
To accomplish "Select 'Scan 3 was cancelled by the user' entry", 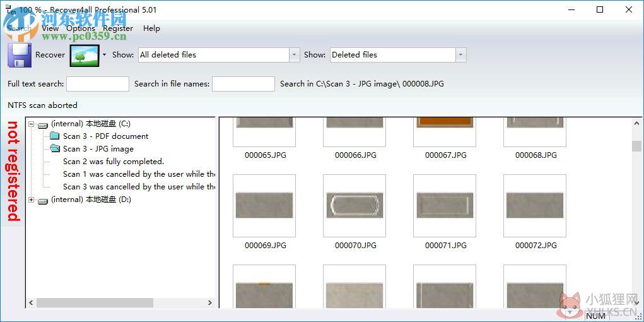I will [139, 187].
